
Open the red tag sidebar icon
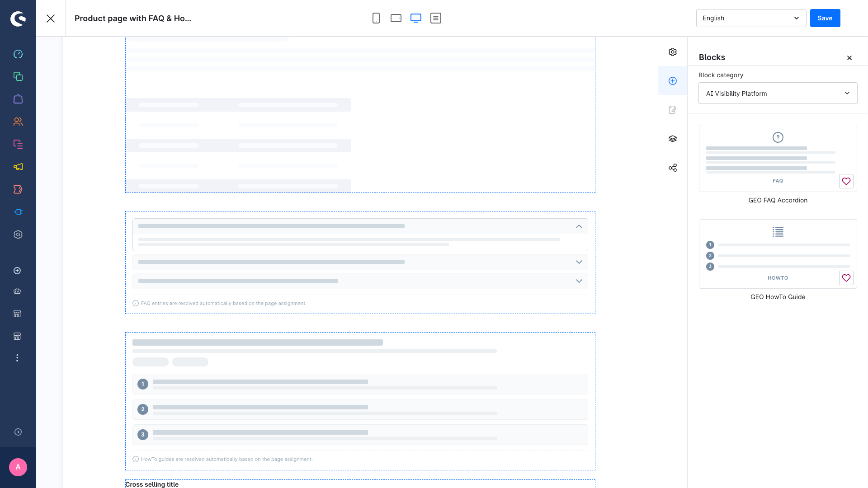click(18, 189)
